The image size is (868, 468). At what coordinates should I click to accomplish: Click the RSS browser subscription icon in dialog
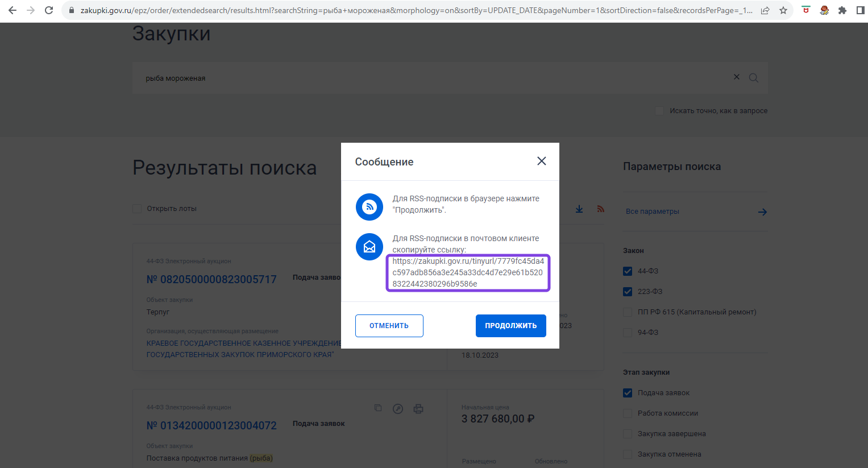tap(369, 206)
